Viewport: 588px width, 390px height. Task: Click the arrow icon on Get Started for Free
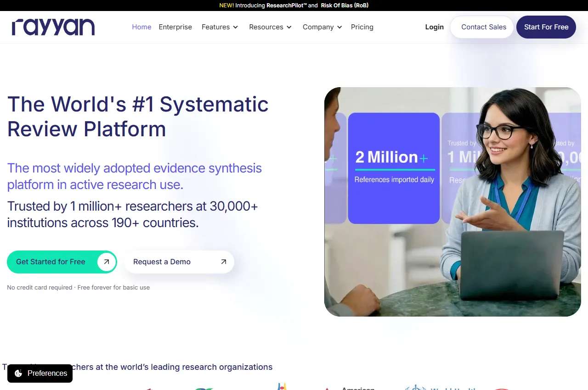click(107, 262)
